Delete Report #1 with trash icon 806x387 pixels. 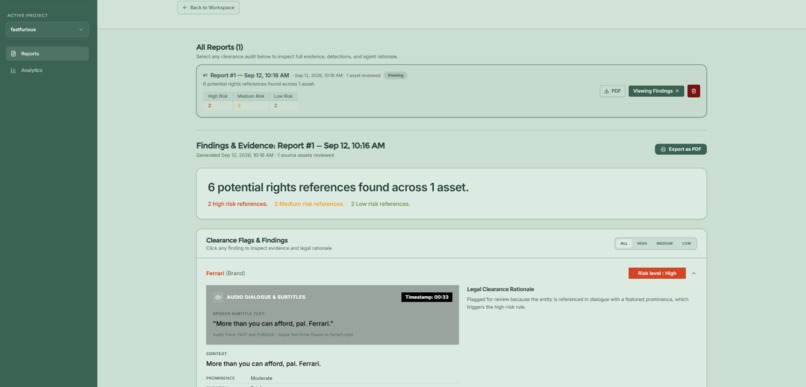tap(693, 91)
